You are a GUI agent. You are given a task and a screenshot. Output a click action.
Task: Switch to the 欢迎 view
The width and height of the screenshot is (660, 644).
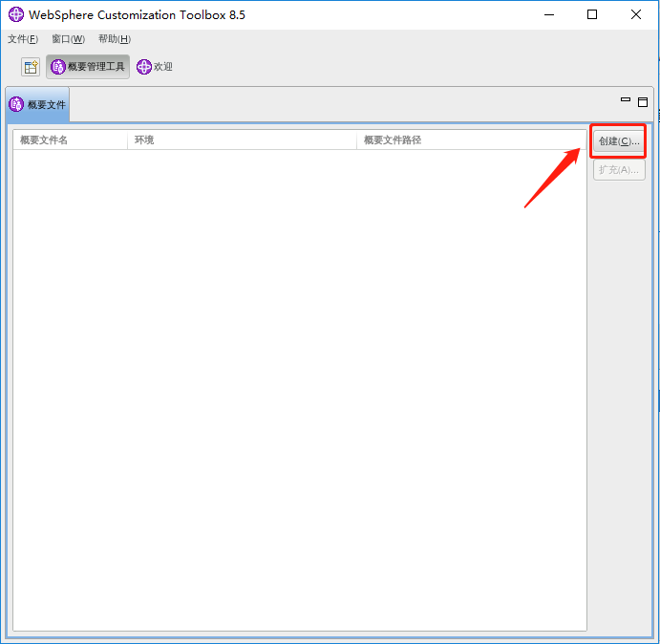click(155, 67)
